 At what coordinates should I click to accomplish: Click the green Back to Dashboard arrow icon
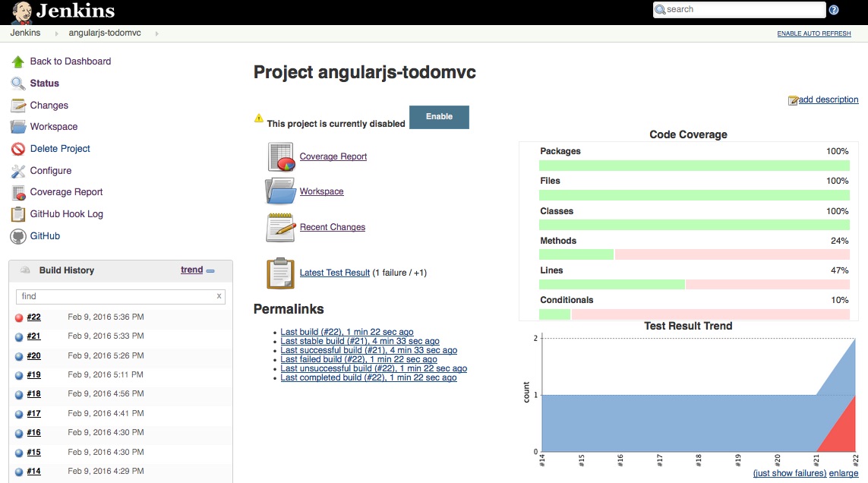(x=17, y=62)
